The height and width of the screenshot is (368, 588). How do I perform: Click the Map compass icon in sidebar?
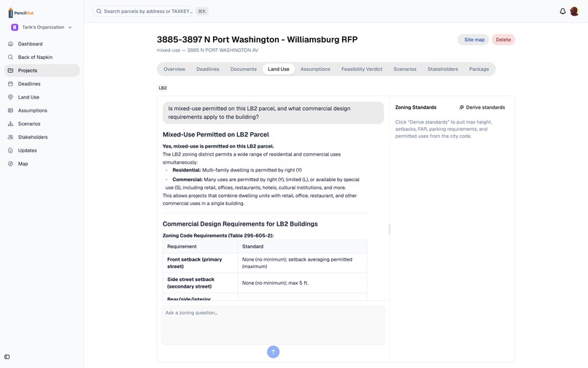[10, 164]
